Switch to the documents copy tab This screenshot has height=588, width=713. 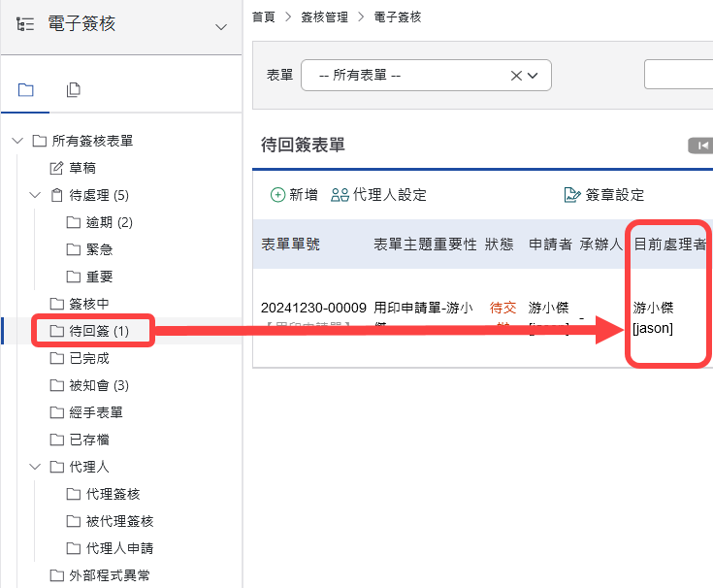click(73, 90)
